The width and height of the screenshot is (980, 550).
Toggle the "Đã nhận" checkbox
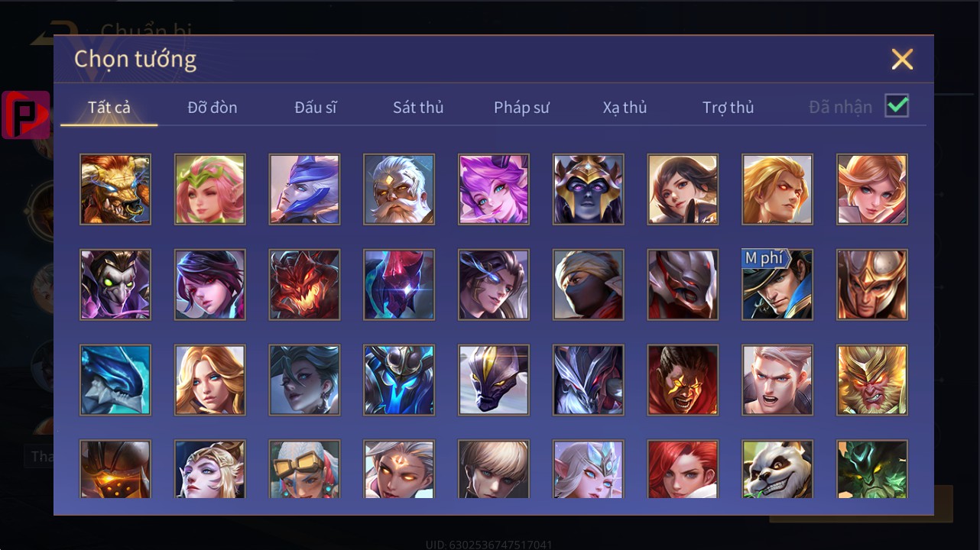tap(897, 106)
